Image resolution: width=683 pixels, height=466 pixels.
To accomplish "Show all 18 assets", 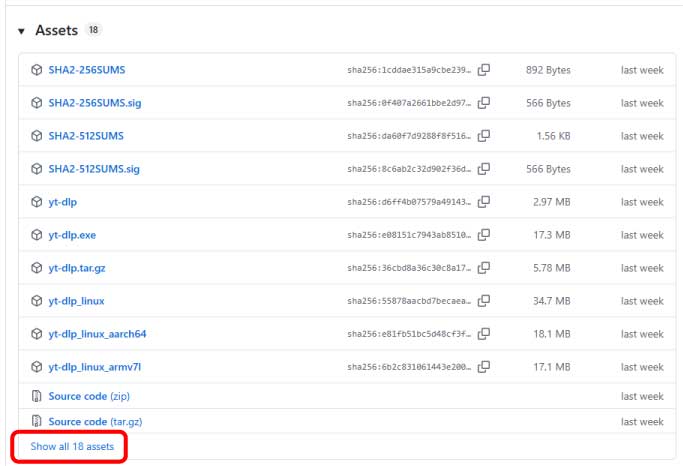I will tap(72, 446).
